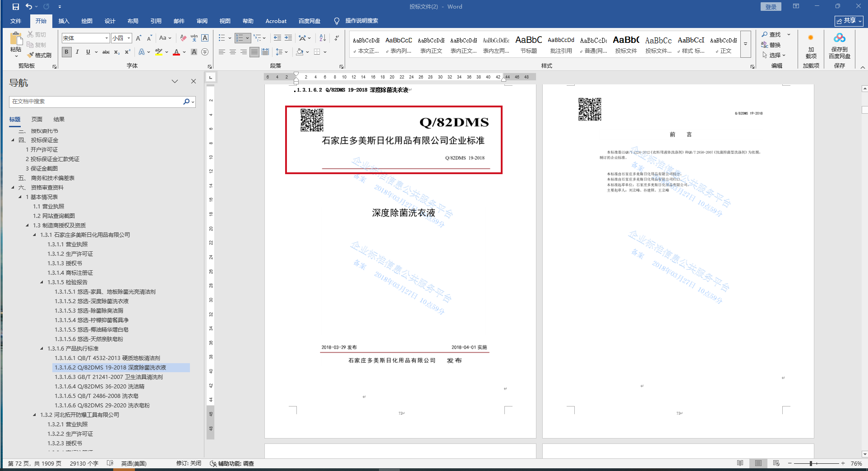Screen dimensions: 868x471
Task: Open the navigation pane options chevron
Action: [x=175, y=81]
